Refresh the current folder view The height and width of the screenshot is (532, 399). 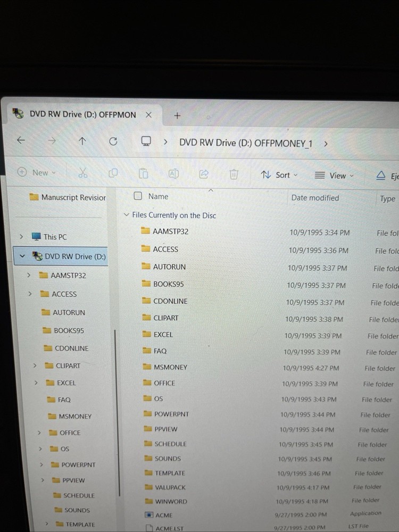[113, 141]
